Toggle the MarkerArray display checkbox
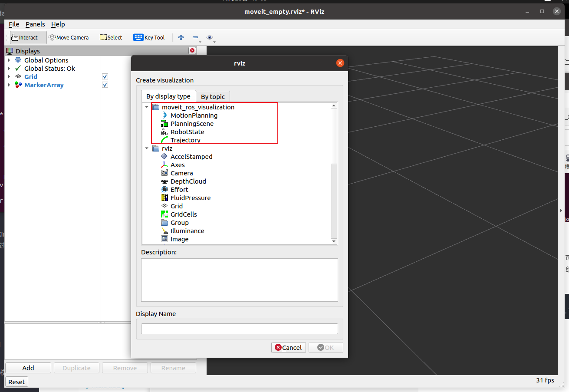This screenshot has width=569, height=392. click(x=105, y=85)
